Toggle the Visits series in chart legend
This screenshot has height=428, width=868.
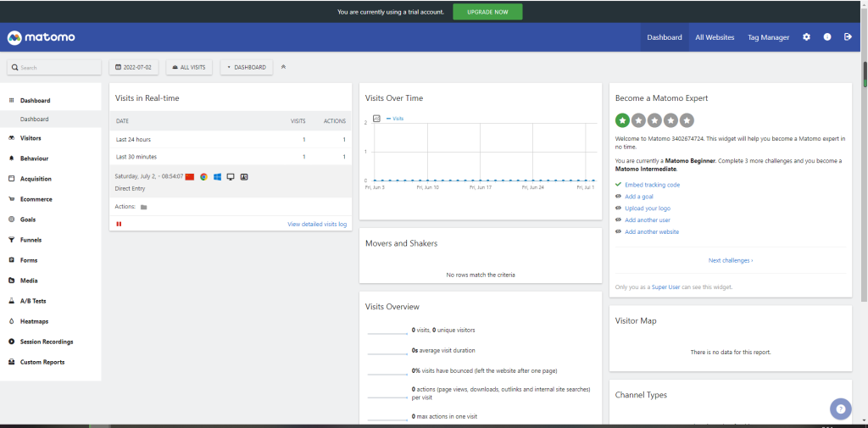pyautogui.click(x=395, y=119)
